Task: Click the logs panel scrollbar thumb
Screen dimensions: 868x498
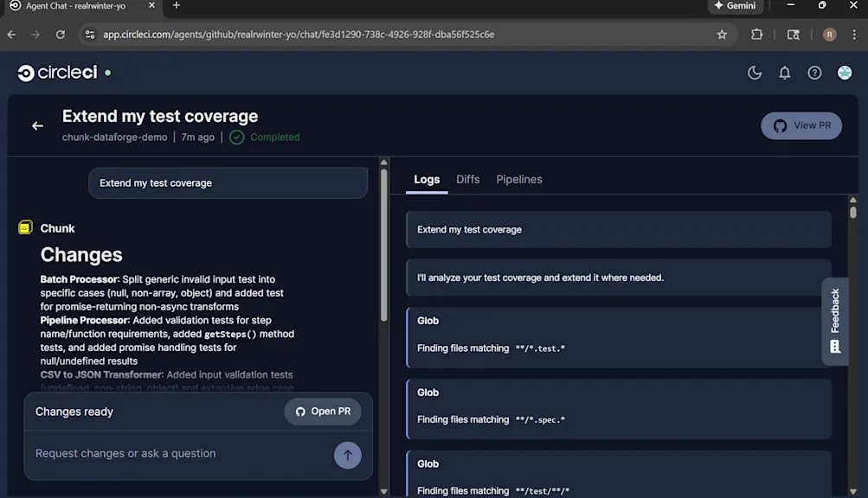Action: point(853,212)
